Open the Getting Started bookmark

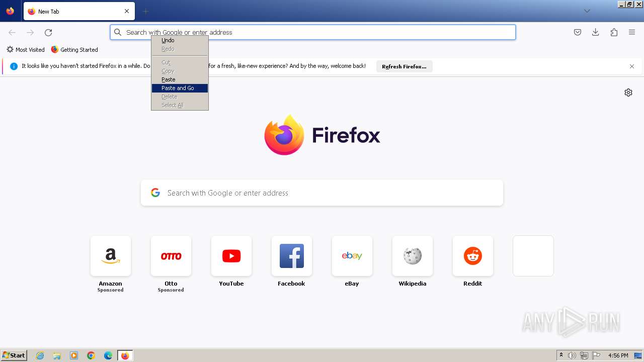pos(74,50)
